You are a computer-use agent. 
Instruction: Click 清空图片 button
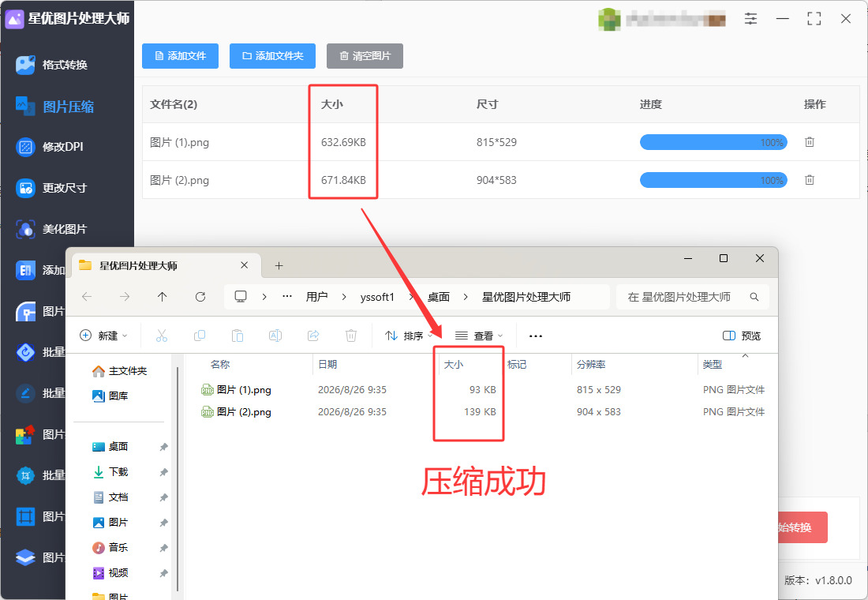(x=365, y=56)
